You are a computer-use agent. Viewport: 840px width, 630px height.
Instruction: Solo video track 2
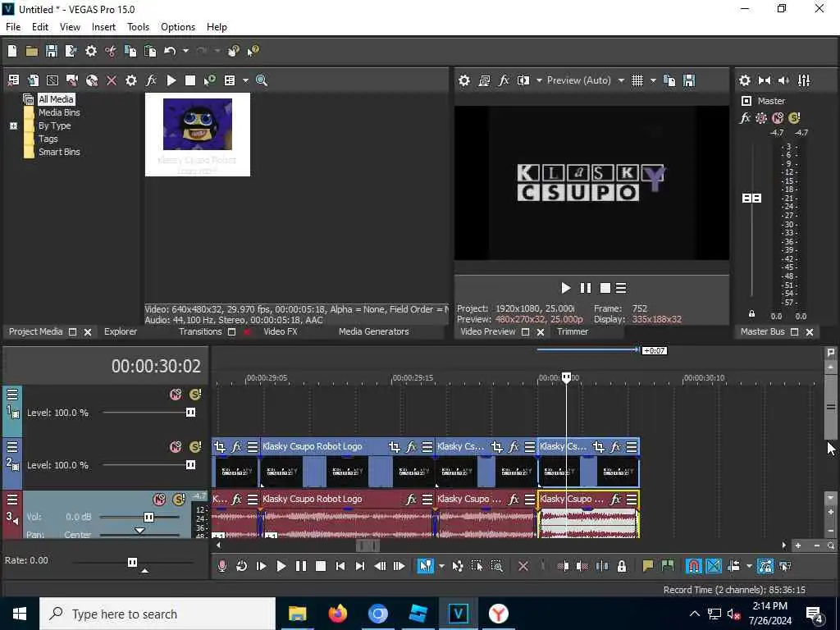tap(195, 447)
